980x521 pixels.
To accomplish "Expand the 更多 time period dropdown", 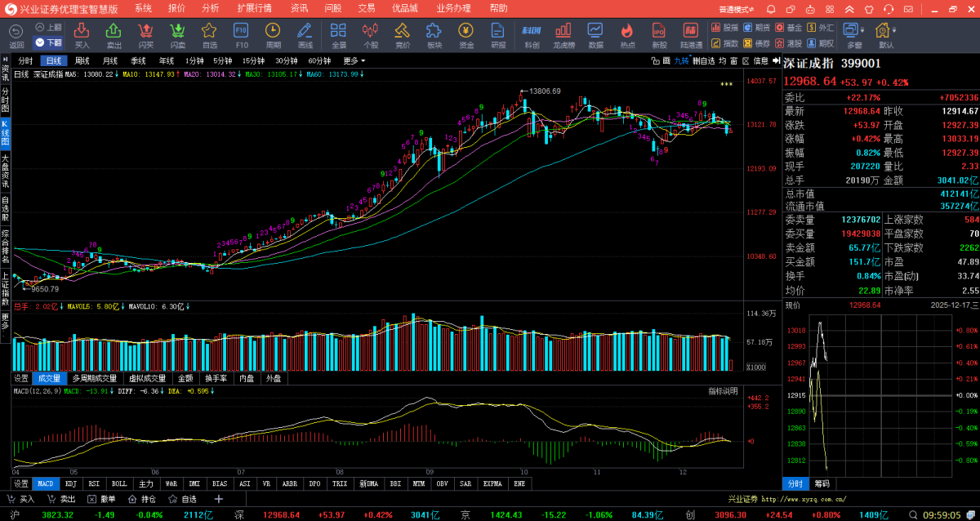I will coord(353,61).
